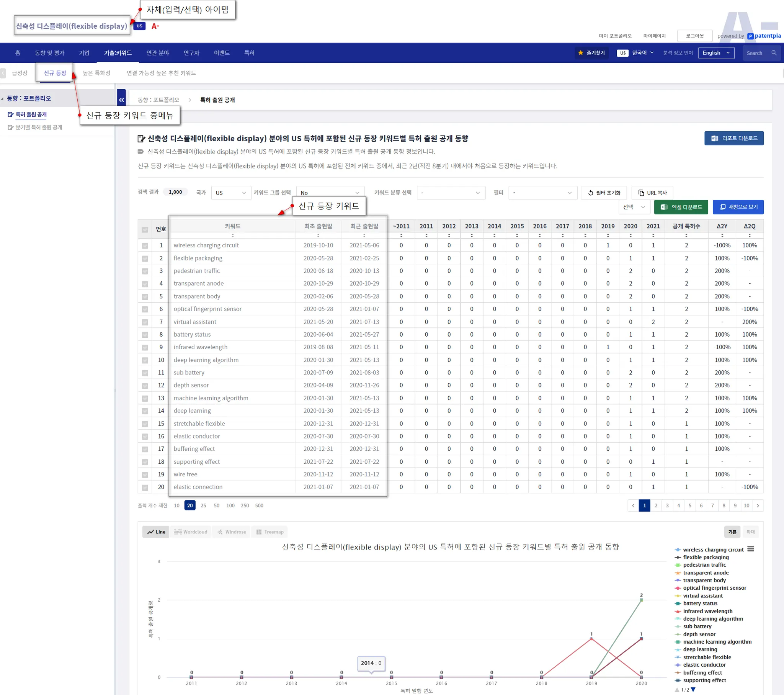784x695 pixels.
Task: Click the chart legend hamburger menu icon
Action: coord(750,549)
